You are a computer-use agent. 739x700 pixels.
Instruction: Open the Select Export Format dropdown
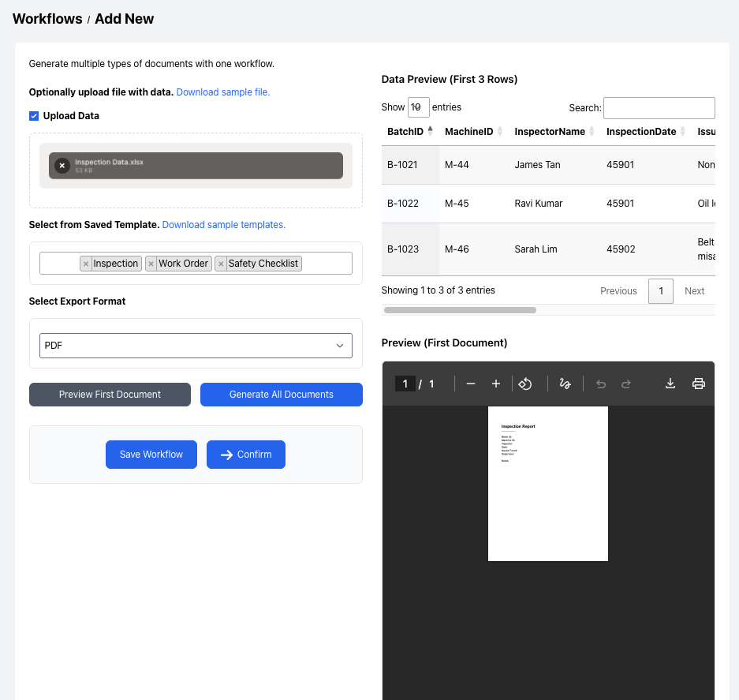196,345
